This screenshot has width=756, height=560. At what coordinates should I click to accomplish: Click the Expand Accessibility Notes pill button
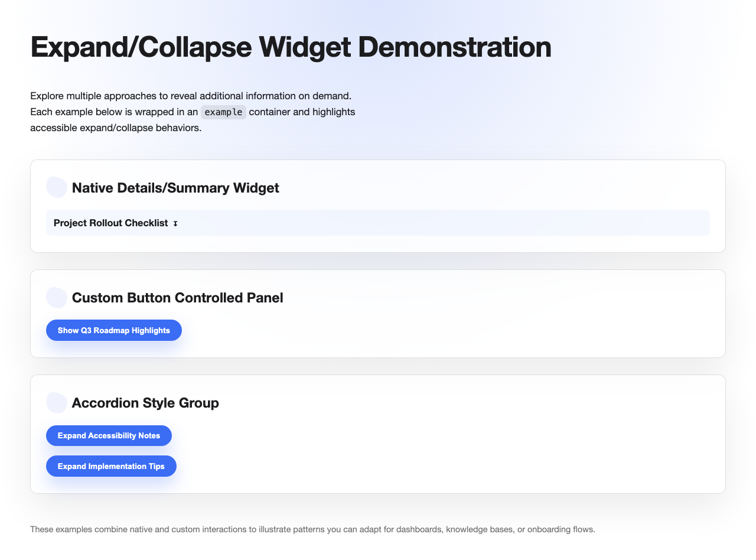[x=109, y=435]
